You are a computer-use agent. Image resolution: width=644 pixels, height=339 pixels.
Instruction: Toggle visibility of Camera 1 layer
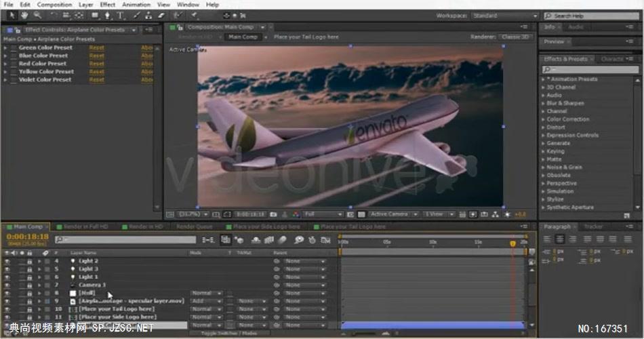[7, 285]
